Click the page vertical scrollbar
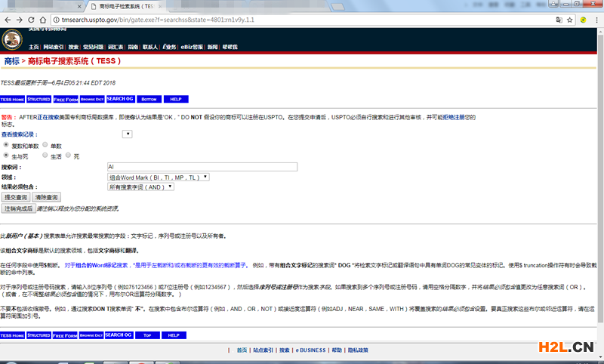 coord(600,177)
